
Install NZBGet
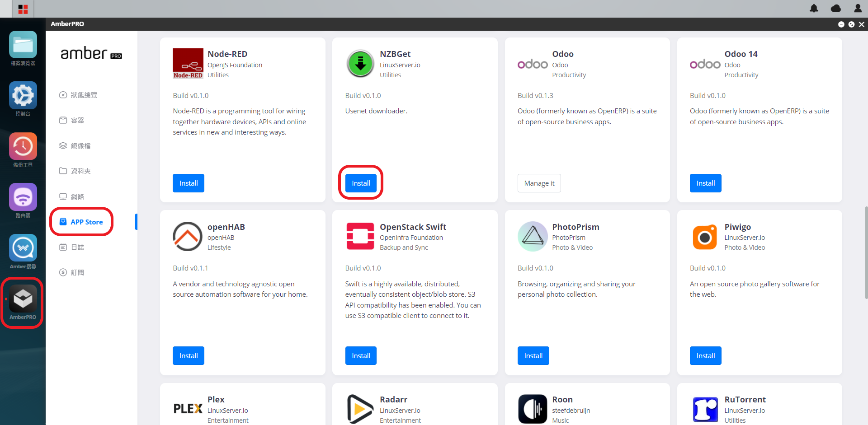click(x=361, y=183)
